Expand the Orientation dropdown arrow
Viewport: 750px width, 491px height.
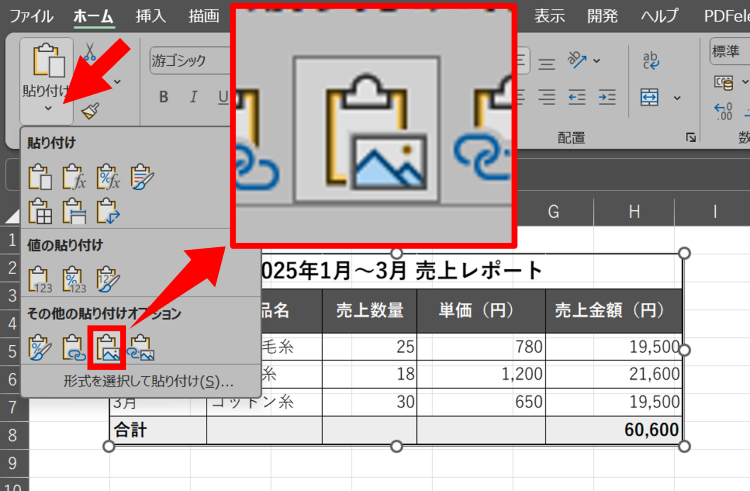596,61
